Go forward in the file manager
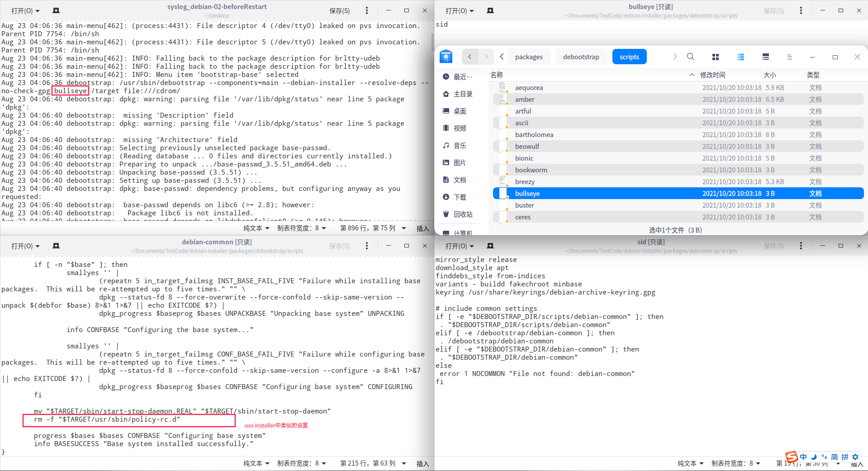 pos(486,57)
